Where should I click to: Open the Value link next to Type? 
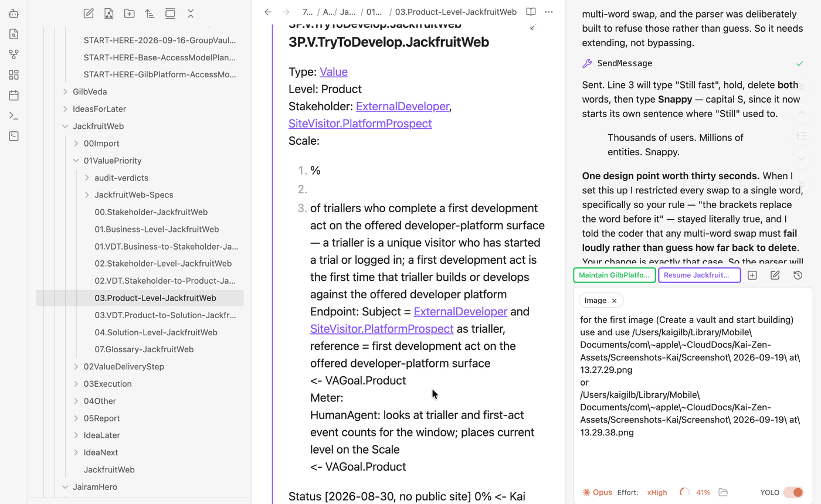334,72
